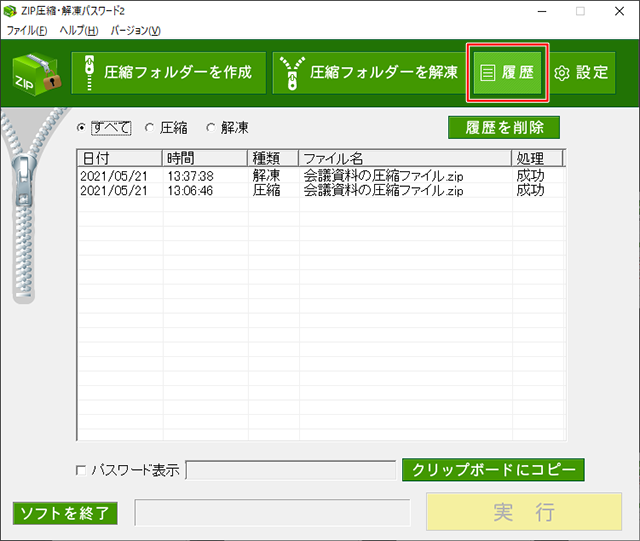Open the 履歴 tab button
The width and height of the screenshot is (640, 541).
[508, 73]
